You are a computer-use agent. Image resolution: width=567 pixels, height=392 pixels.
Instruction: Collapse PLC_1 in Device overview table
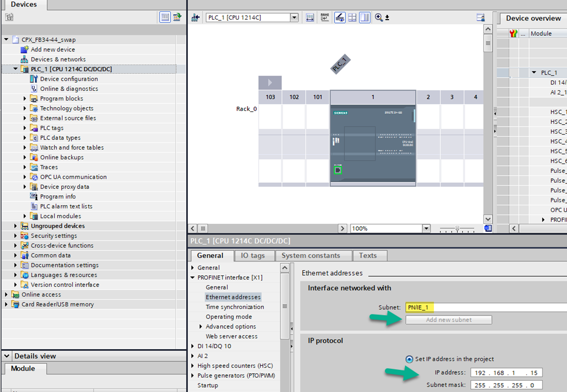[x=534, y=72]
